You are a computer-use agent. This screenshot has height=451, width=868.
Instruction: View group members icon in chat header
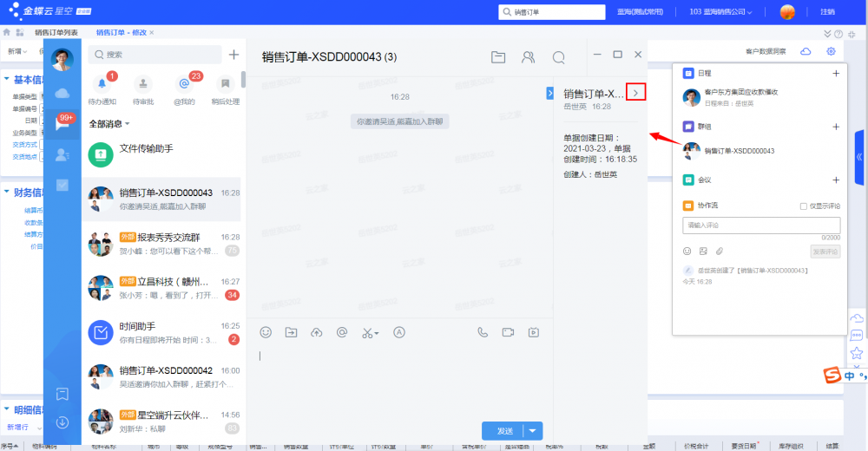528,57
